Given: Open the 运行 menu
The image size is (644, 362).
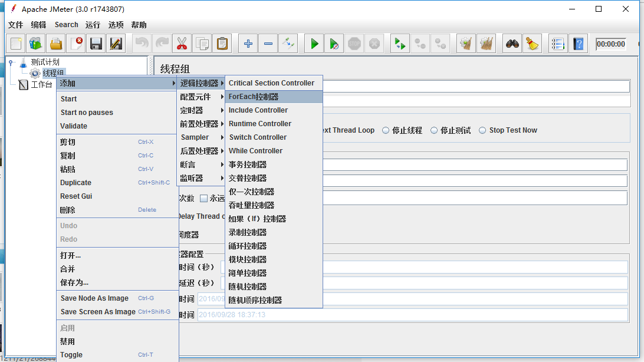Looking at the screenshot, I should (x=93, y=25).
